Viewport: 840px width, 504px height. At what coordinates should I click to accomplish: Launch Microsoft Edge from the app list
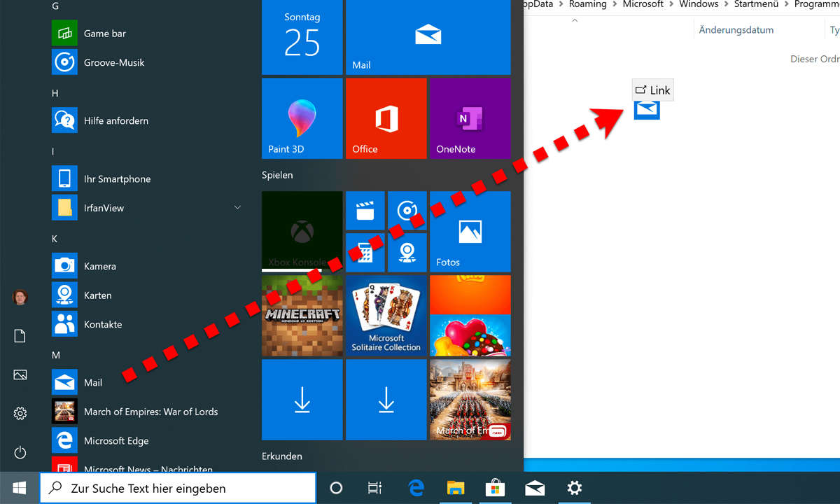click(147, 441)
